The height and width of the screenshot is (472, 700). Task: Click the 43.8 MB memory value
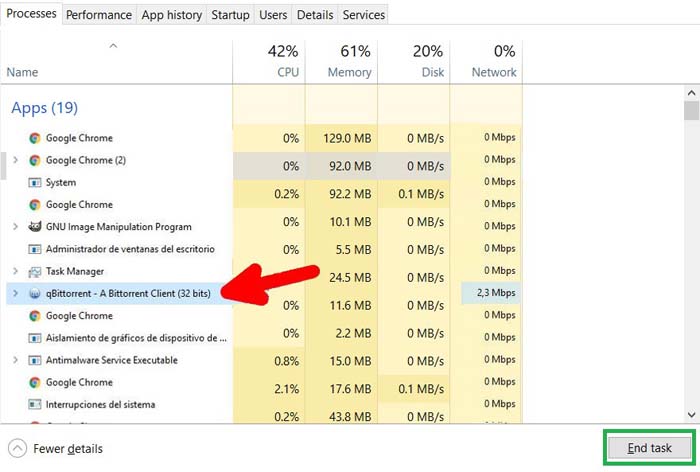click(350, 417)
